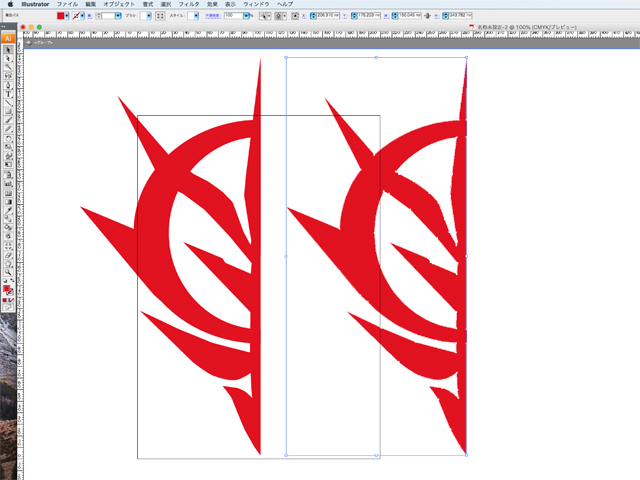Click the 不透明度 opacity link

click(213, 16)
